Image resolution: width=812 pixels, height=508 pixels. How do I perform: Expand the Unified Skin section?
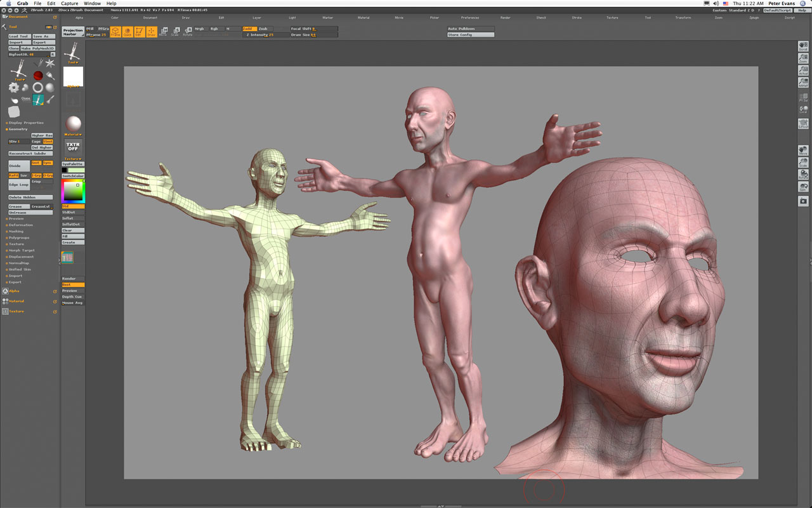point(20,269)
